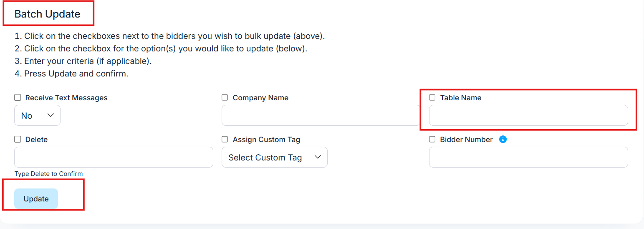
Task: Toggle the Delete checkbox
Action: (x=18, y=140)
